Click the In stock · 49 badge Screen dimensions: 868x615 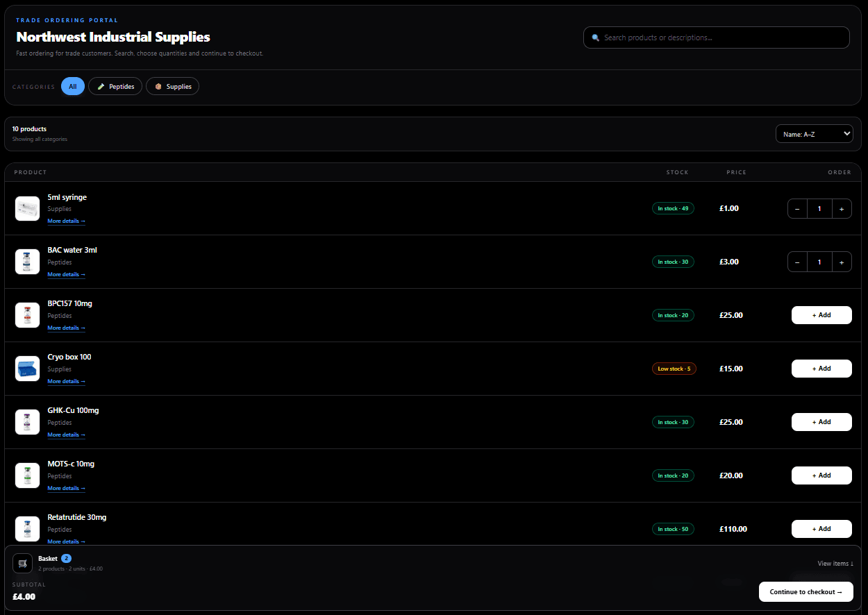tap(673, 208)
